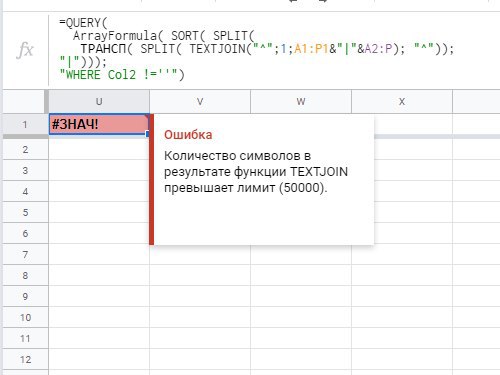This screenshot has height=375, width=500.
Task: Select row 4 header
Action: pos(25,191)
